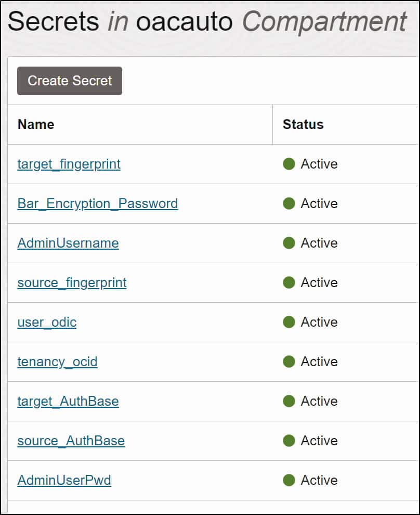420x515 pixels.
Task: Click the green Active icon for tenancy_ocid
Action: [x=289, y=362]
